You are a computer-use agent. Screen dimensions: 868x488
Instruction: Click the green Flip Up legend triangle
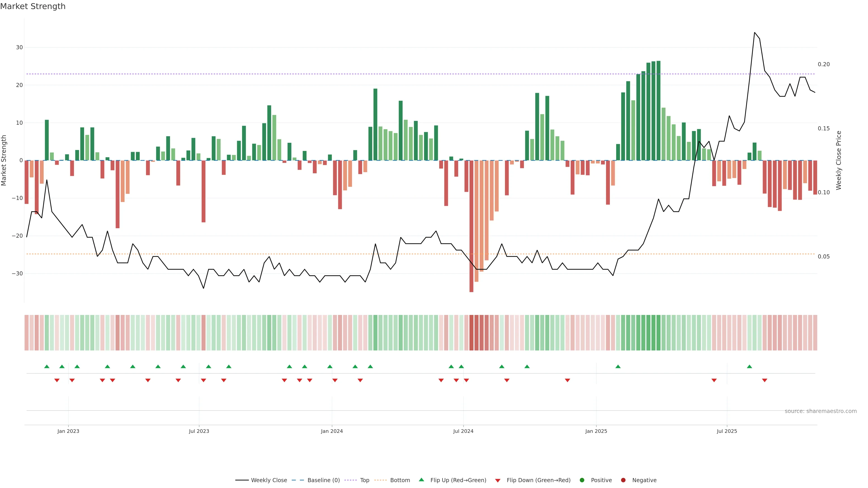[421, 480]
